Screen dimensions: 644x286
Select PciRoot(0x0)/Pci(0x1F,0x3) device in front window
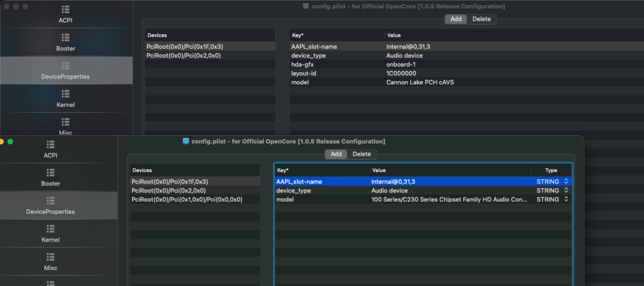pos(195,181)
